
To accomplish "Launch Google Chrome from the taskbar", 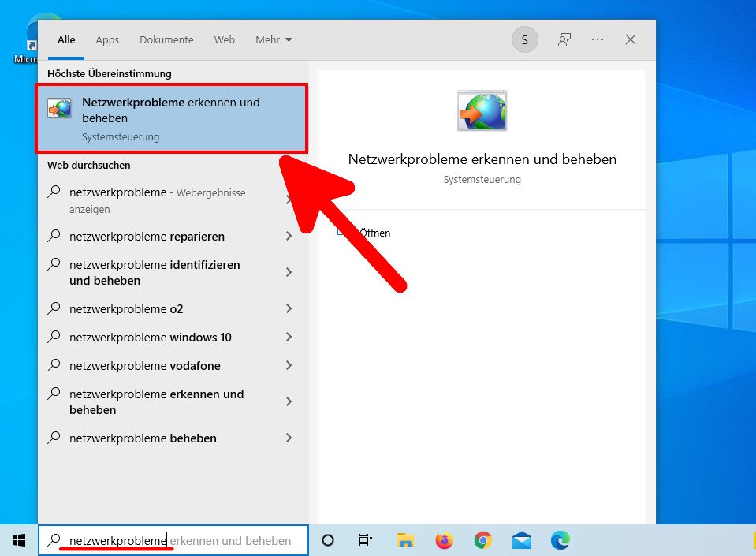I will 482,540.
